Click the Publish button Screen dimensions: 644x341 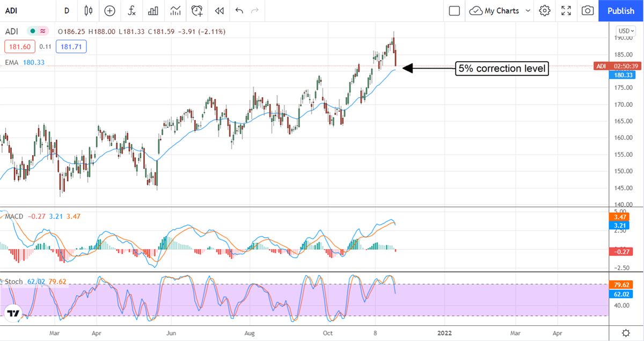(621, 10)
